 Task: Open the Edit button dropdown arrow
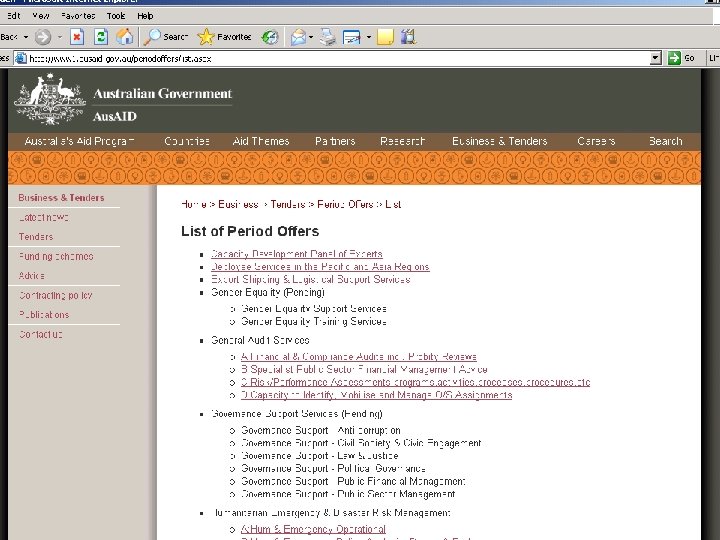(x=368, y=37)
